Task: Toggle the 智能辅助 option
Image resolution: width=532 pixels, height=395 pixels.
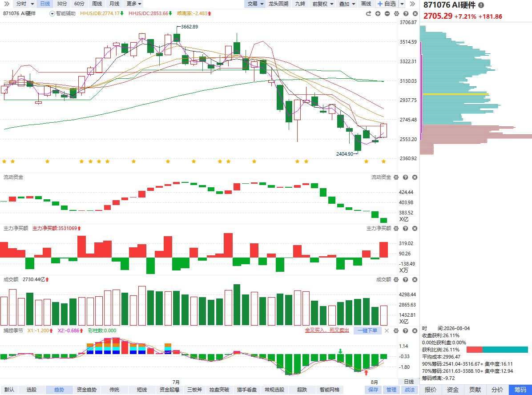Action: click(62, 14)
